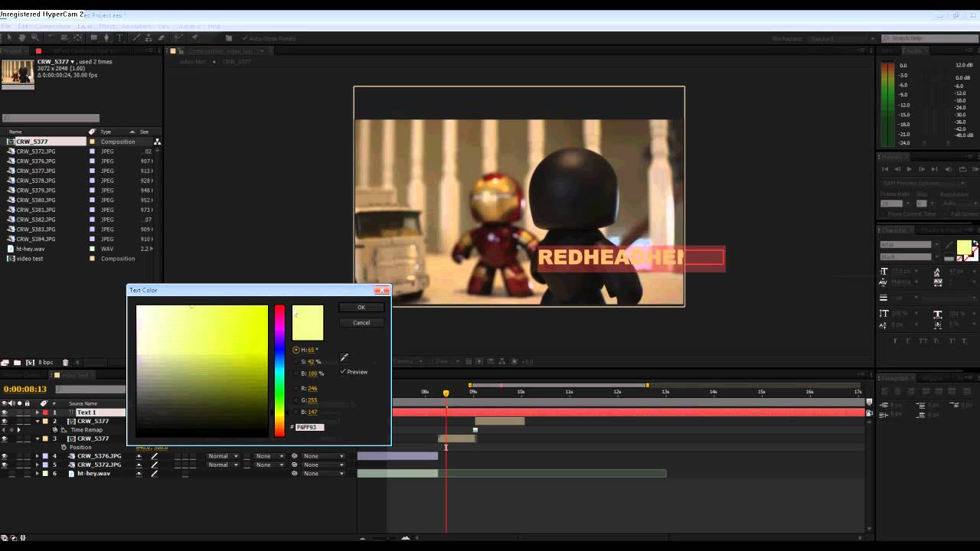
Task: Select the Horizontal Type tool
Action: [119, 37]
